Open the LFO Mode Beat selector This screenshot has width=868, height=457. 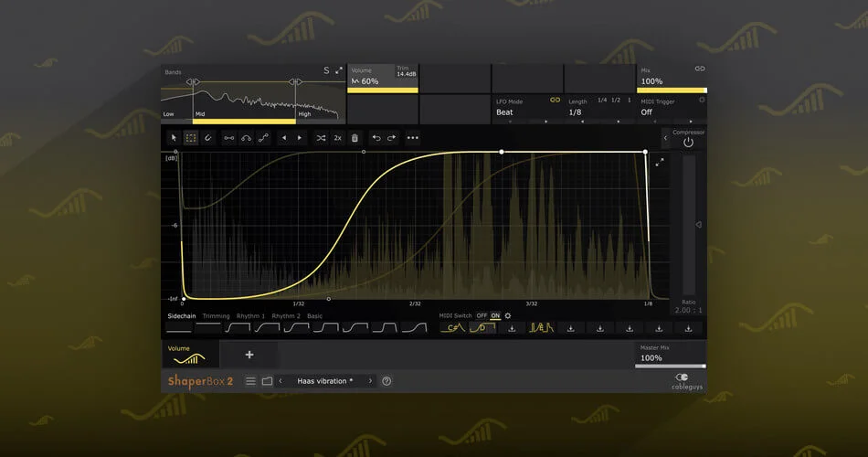(x=504, y=112)
